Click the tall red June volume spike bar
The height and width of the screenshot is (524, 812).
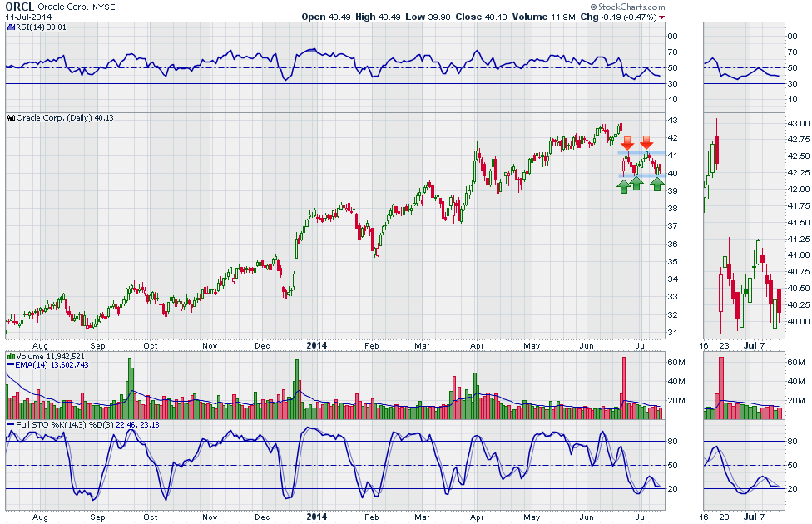click(x=624, y=388)
